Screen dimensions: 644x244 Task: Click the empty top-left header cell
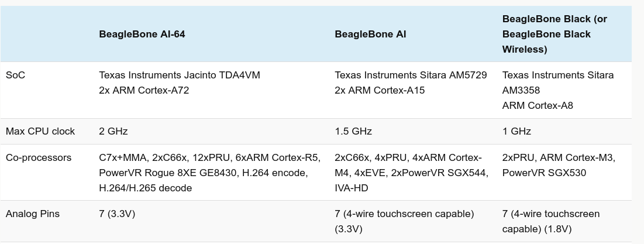tap(47, 34)
